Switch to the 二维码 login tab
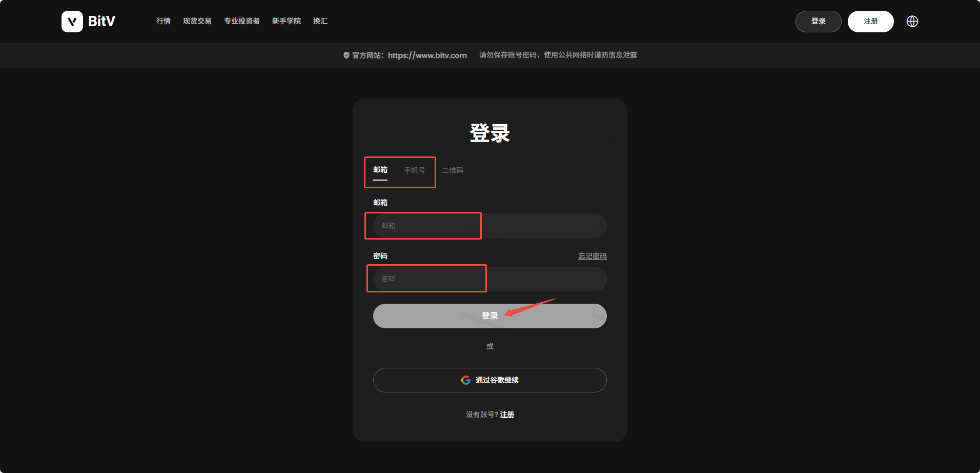The width and height of the screenshot is (980, 473). pos(453,170)
